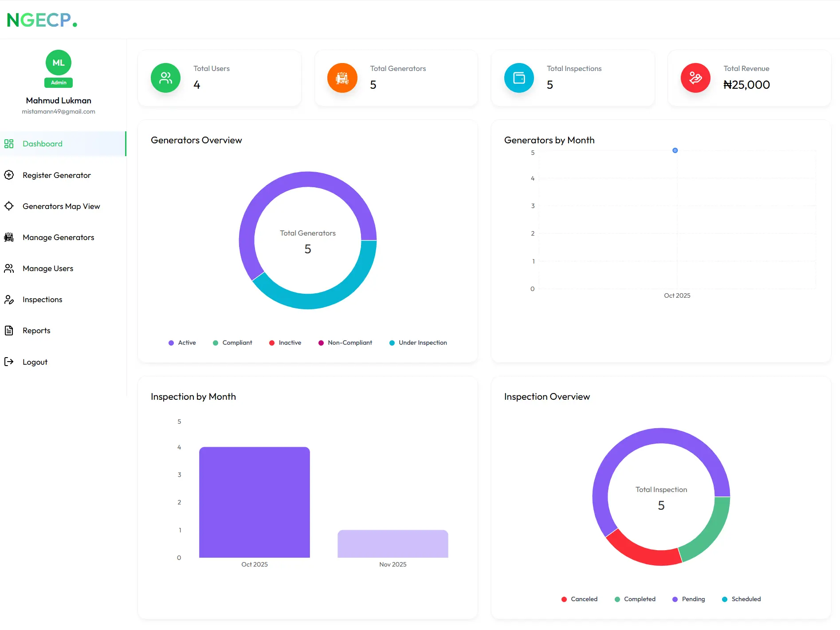Click the NGECP logo
The image size is (840, 630).
[x=42, y=20]
